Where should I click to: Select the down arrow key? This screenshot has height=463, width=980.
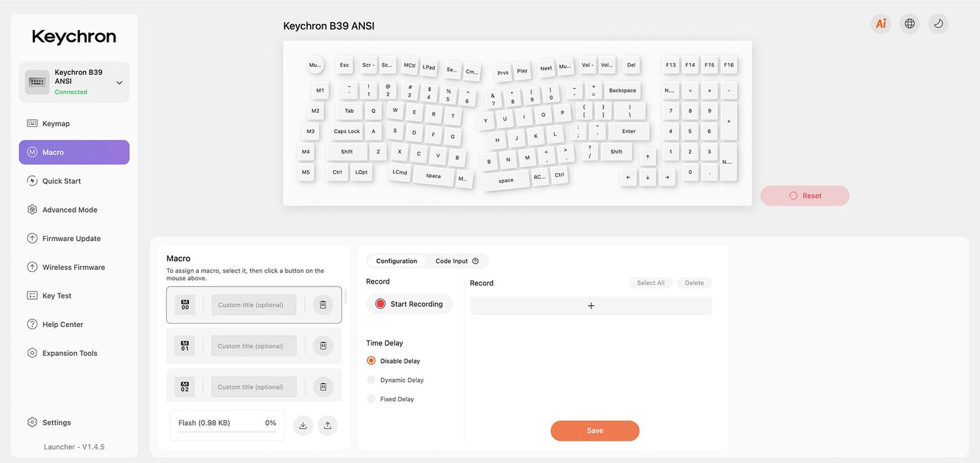point(647,177)
